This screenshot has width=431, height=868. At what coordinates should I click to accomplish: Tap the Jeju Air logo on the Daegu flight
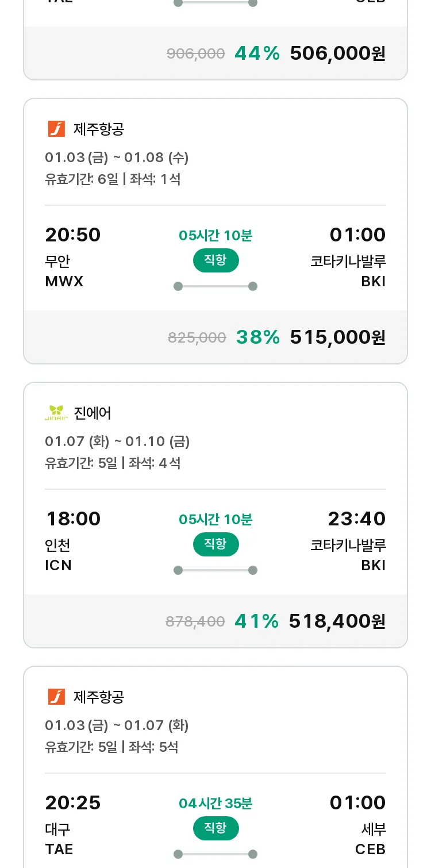[x=56, y=697]
